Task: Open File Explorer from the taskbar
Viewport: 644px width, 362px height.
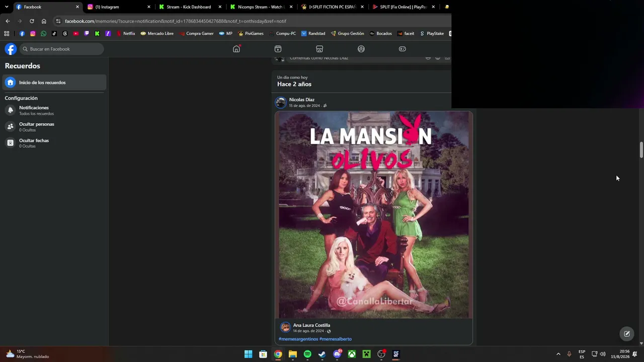Action: click(x=292, y=354)
